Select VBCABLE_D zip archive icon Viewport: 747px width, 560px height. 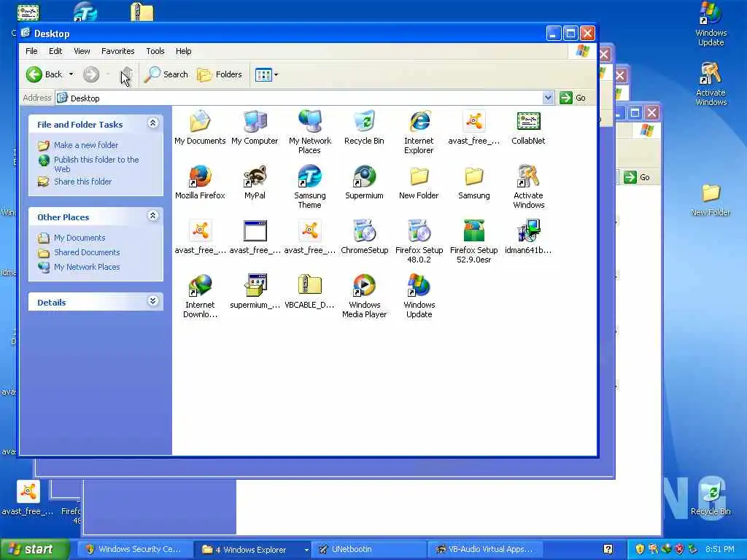pos(309,292)
